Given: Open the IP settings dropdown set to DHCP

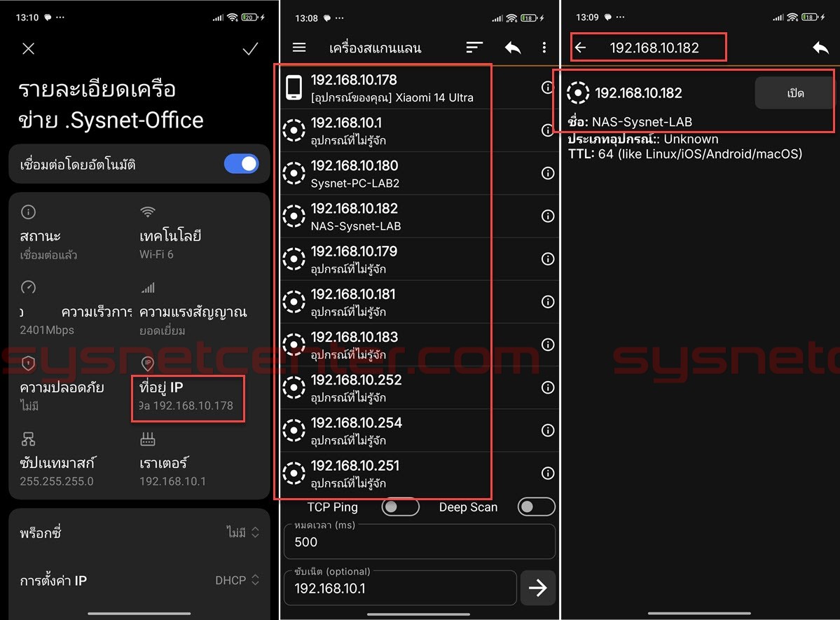Looking at the screenshot, I should click(237, 580).
